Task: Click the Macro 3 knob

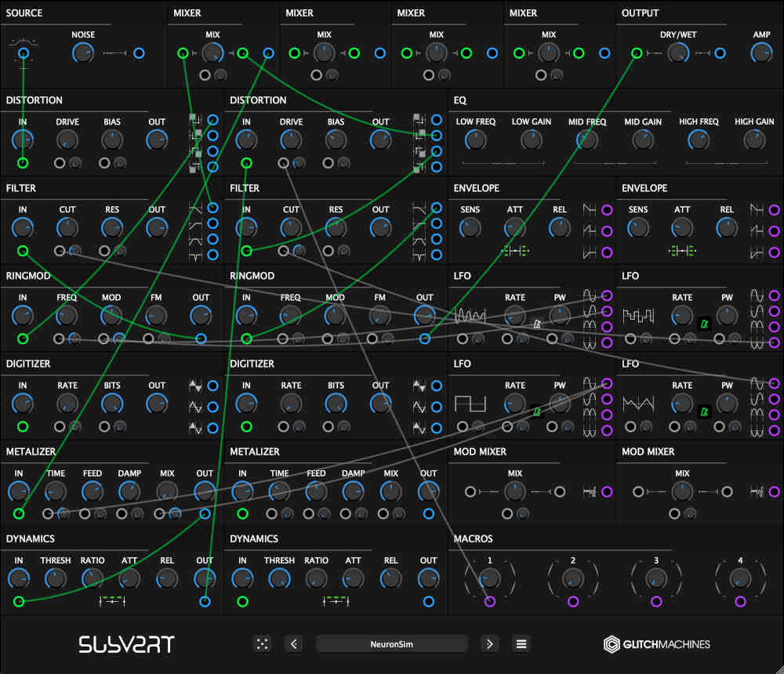Action: pos(656,579)
